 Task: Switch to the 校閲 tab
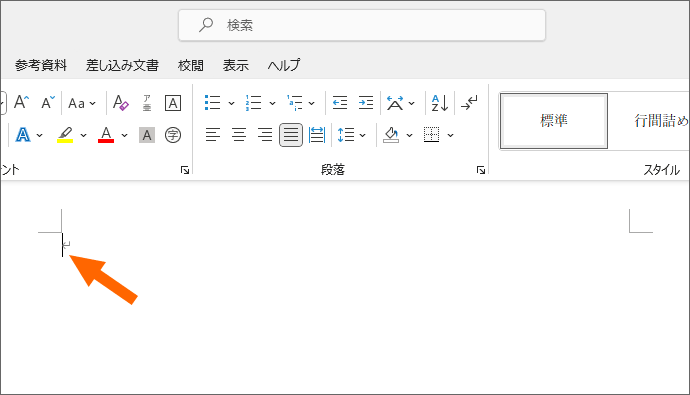(x=191, y=65)
